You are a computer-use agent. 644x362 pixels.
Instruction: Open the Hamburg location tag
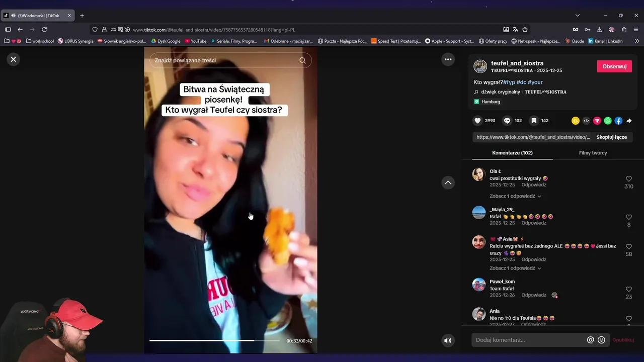487,102
